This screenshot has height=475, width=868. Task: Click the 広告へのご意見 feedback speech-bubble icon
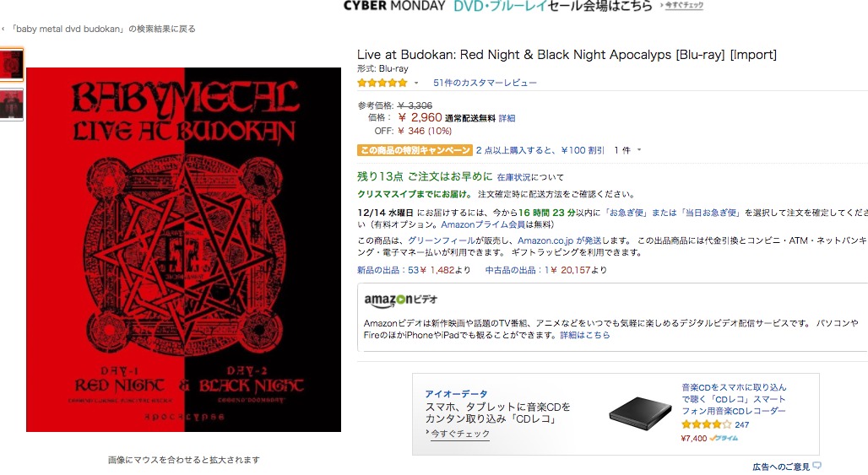pyautogui.click(x=817, y=467)
